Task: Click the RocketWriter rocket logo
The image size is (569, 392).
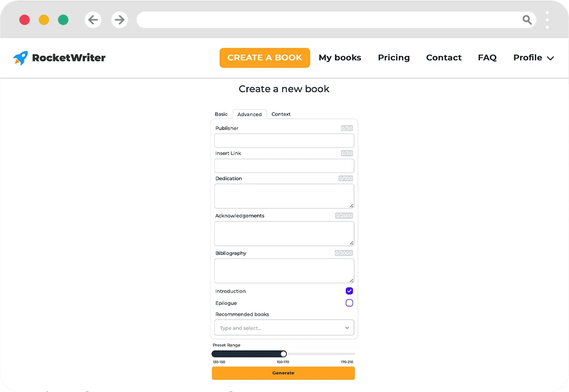Action: (20, 57)
